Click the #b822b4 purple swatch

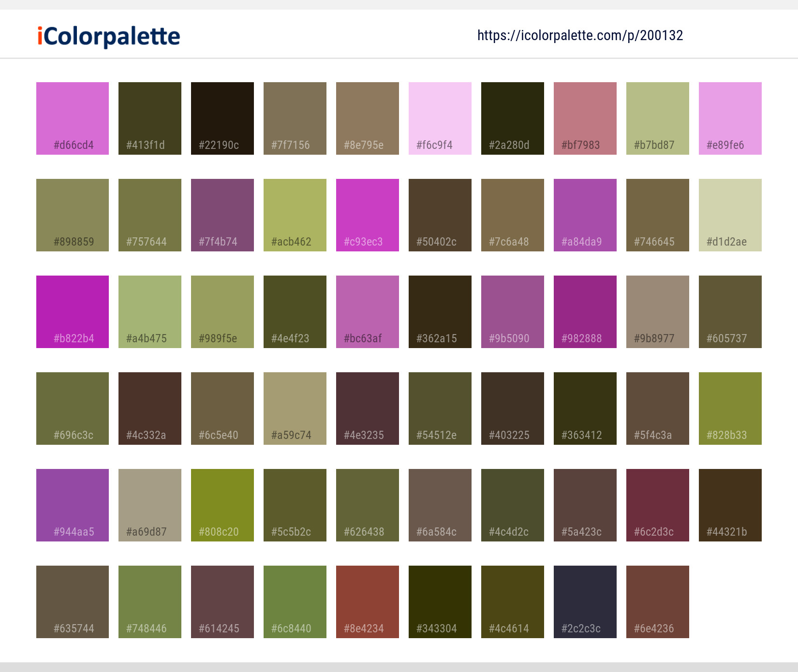pos(72,311)
